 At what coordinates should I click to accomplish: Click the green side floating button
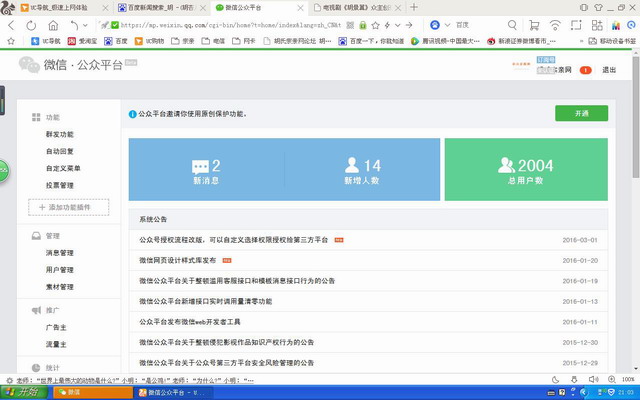point(4,170)
